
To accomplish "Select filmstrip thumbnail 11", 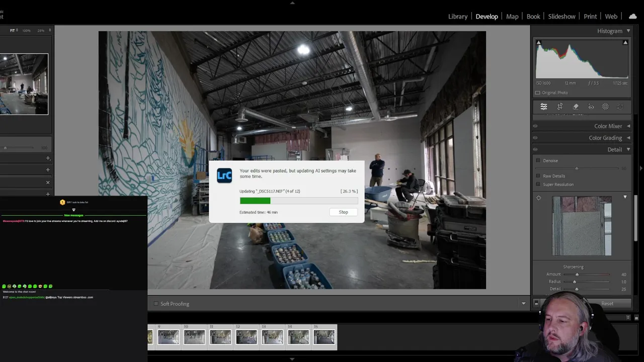I will 220,337.
